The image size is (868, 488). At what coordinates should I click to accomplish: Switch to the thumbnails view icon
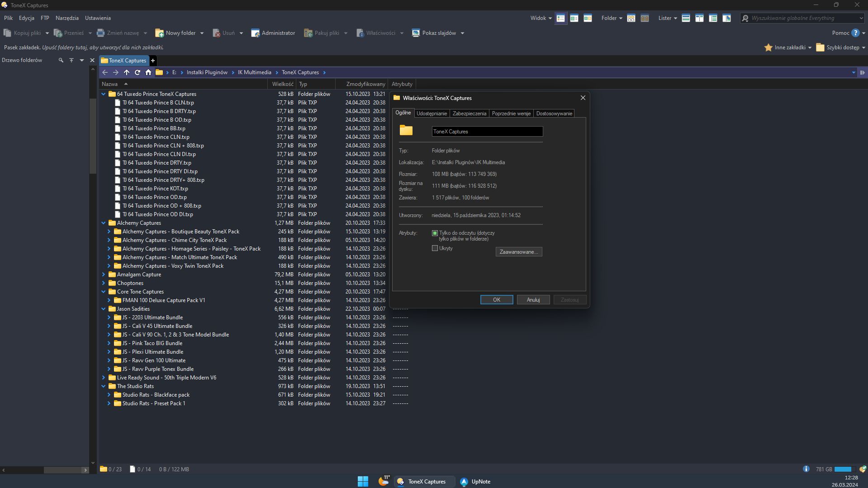coord(588,18)
